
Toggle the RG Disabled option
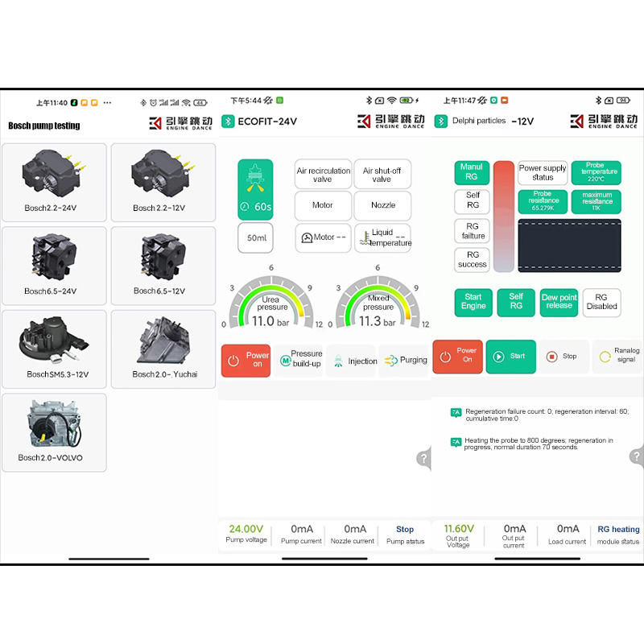(x=601, y=303)
